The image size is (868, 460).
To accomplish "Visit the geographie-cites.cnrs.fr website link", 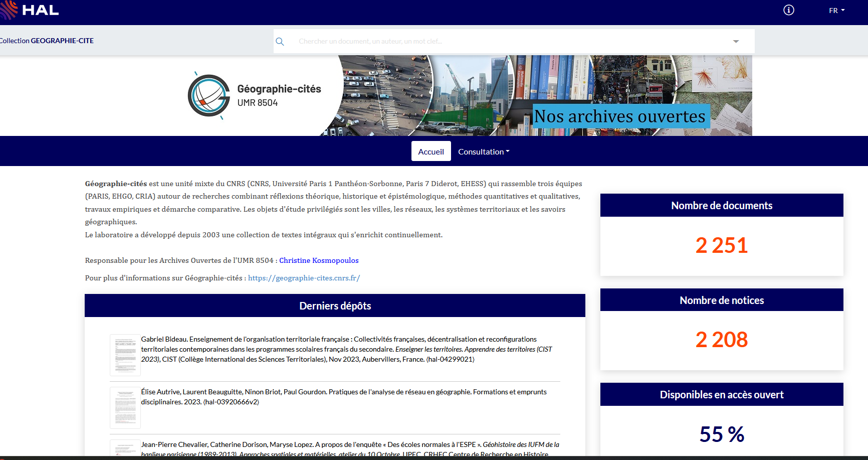I will (x=304, y=278).
